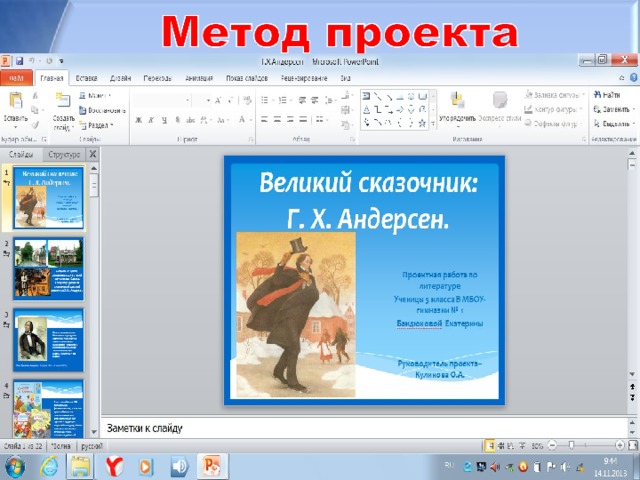The height and width of the screenshot is (480, 640).
Task: Open the Shape Fill (Заливка фигуры) dropdown
Action: click(x=555, y=95)
